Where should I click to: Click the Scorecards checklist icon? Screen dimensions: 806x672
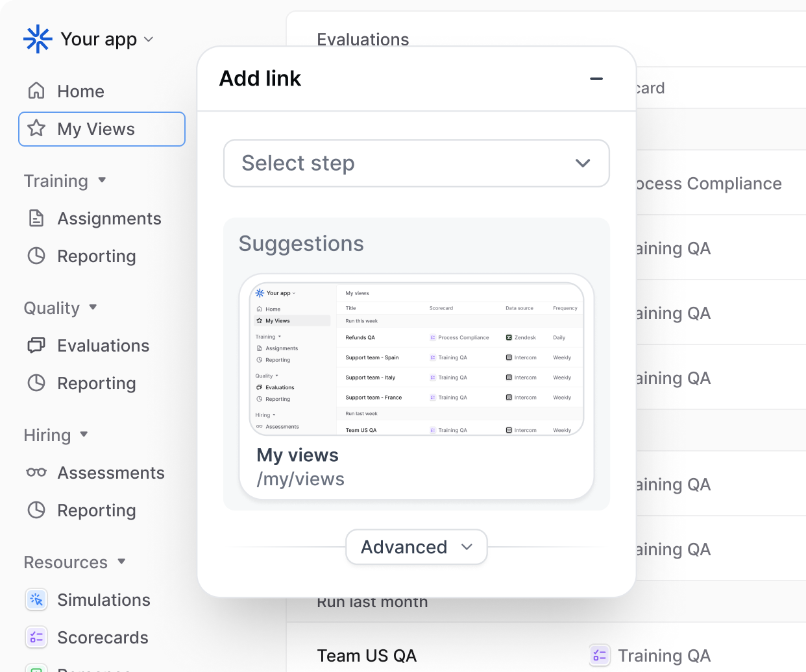36,637
